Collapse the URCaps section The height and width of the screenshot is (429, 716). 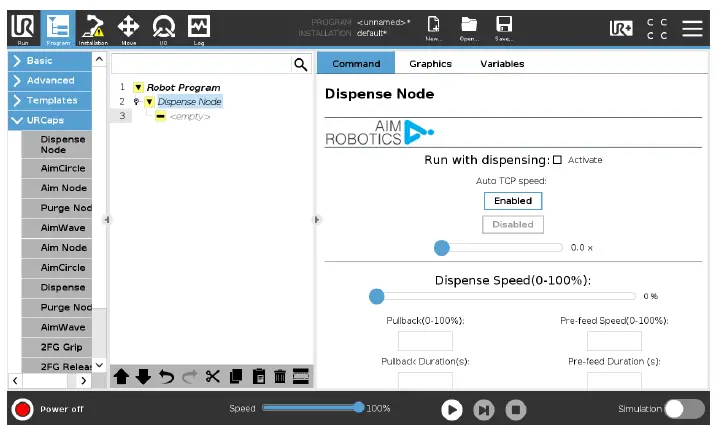50,121
